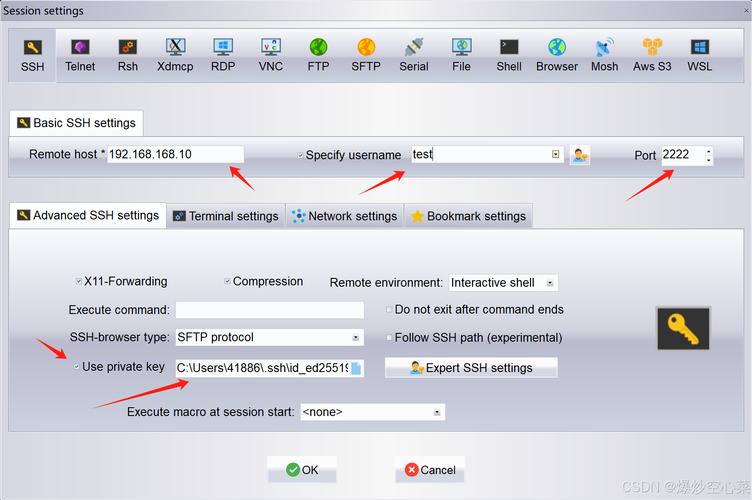Select the VNC session type
This screenshot has width=752, height=500.
pyautogui.click(x=270, y=54)
